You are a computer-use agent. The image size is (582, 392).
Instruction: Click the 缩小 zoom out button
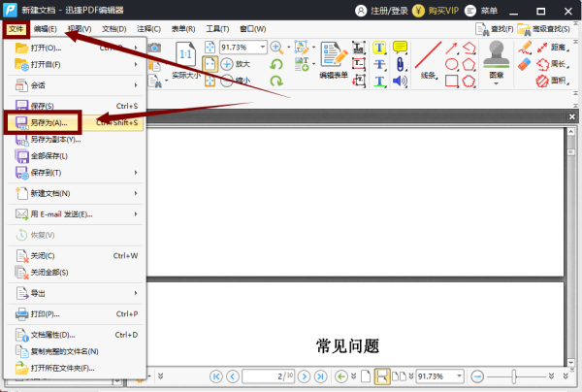click(x=235, y=81)
